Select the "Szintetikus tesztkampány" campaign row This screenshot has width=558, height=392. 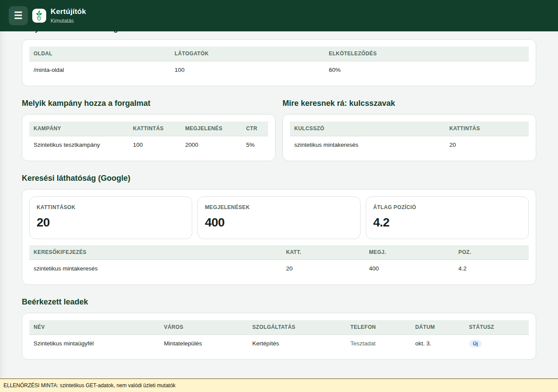click(x=149, y=145)
